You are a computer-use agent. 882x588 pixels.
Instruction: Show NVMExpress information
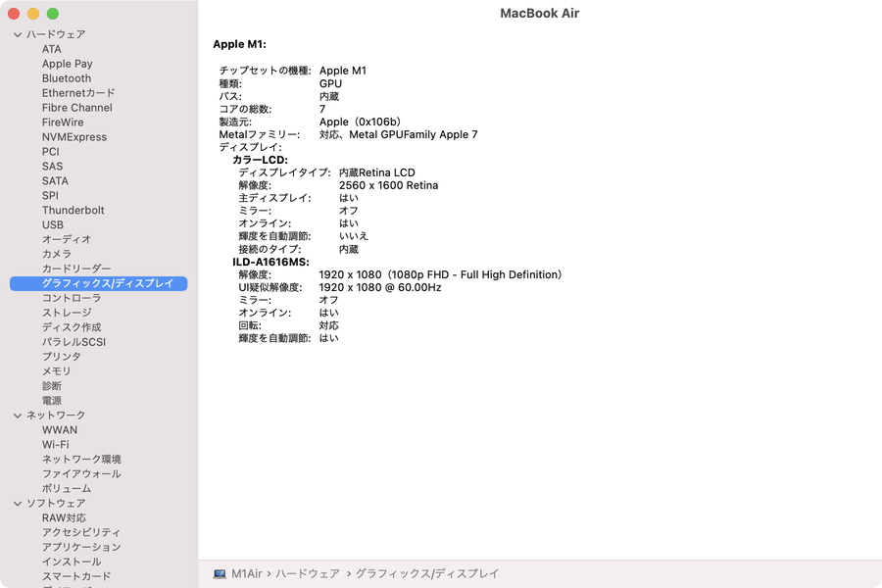coord(74,137)
